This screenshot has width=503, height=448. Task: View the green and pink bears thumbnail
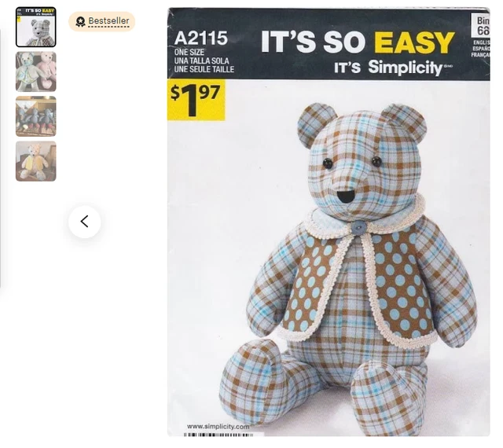(36, 72)
